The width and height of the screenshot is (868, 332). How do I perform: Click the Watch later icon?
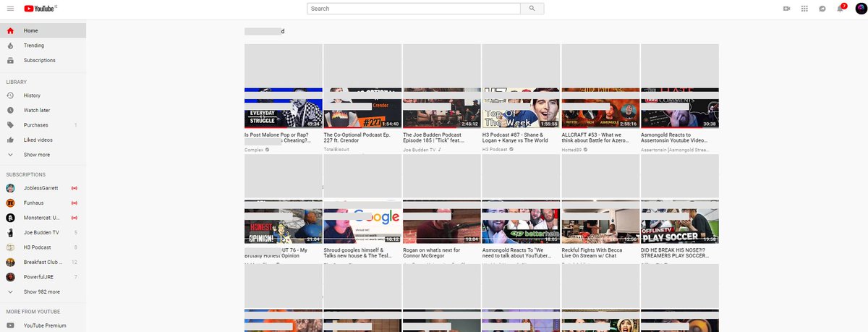coord(10,111)
